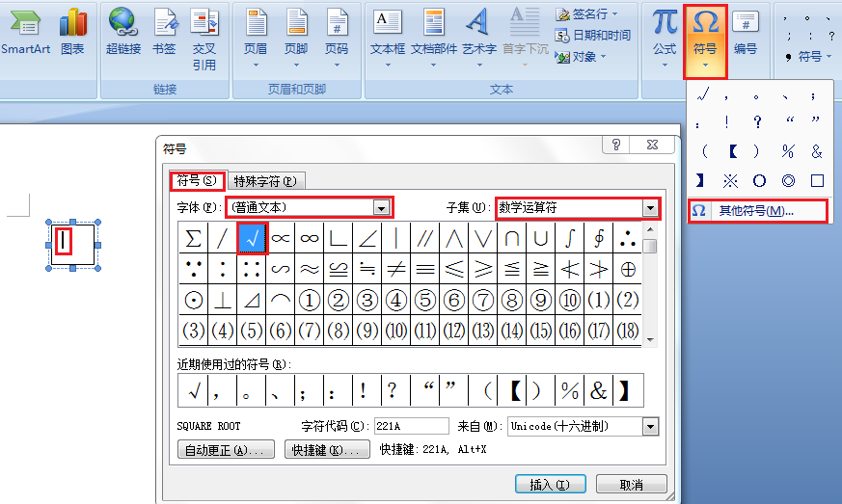
Task: Select the circled plus ⊕ symbol
Action: (x=628, y=269)
